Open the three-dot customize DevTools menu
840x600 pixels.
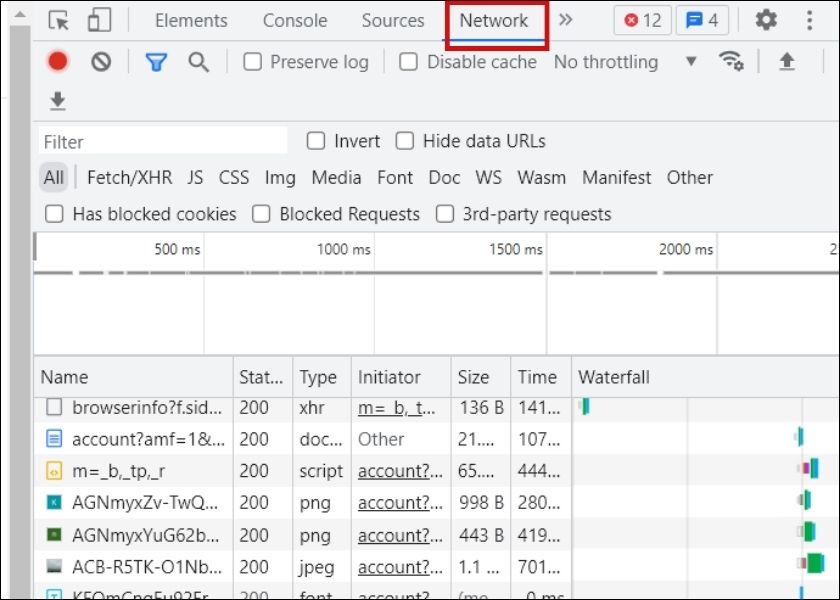click(809, 21)
